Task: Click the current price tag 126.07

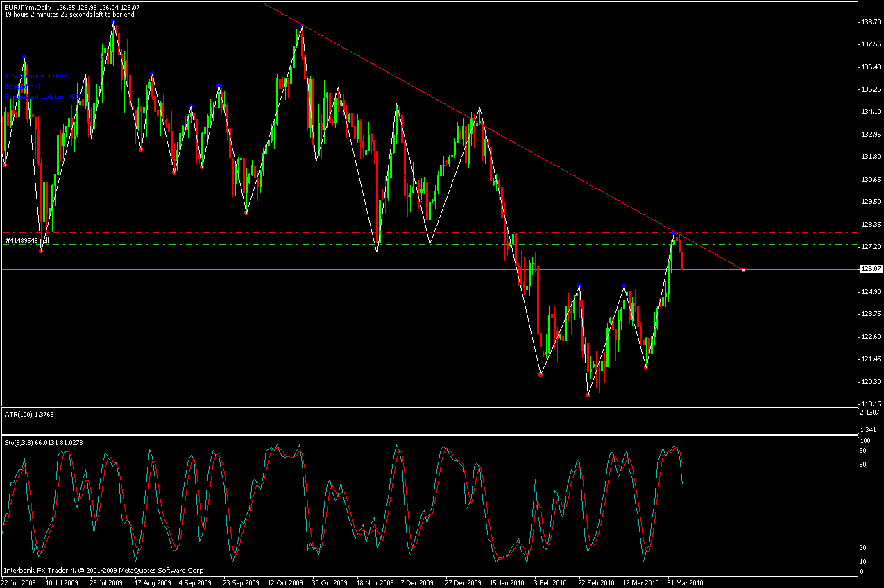Action: pyautogui.click(x=870, y=269)
